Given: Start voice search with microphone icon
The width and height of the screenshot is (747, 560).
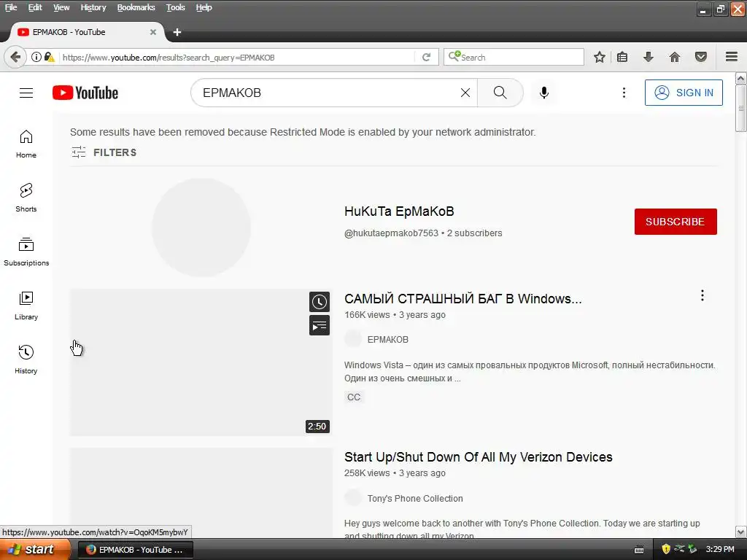Looking at the screenshot, I should [x=544, y=93].
